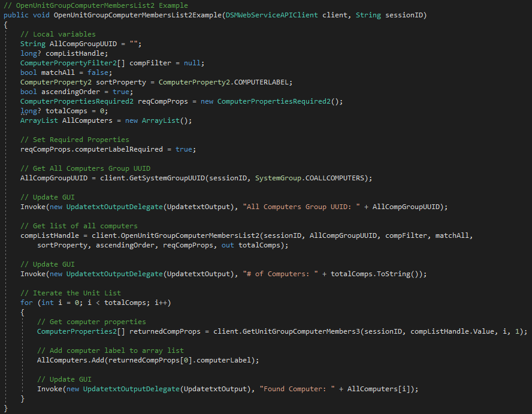Image resolution: width=532 pixels, height=414 pixels.
Task: Click "new ComputerPropertiesRequired2()" constructor call
Action: pos(270,101)
